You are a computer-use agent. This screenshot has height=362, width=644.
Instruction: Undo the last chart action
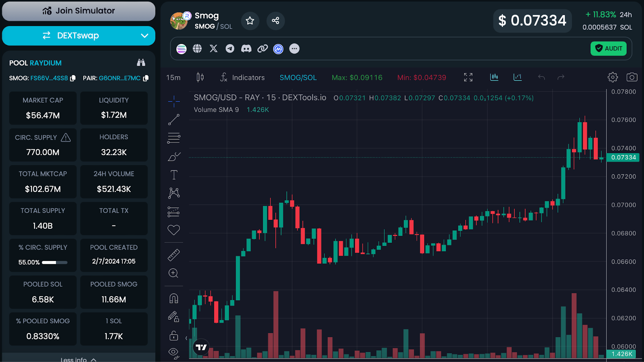click(541, 77)
